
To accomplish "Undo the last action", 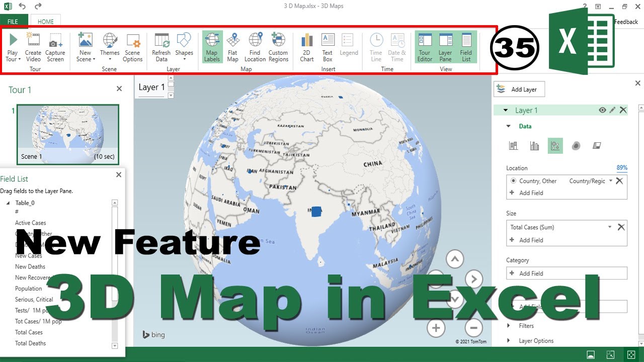I will click(x=22, y=6).
